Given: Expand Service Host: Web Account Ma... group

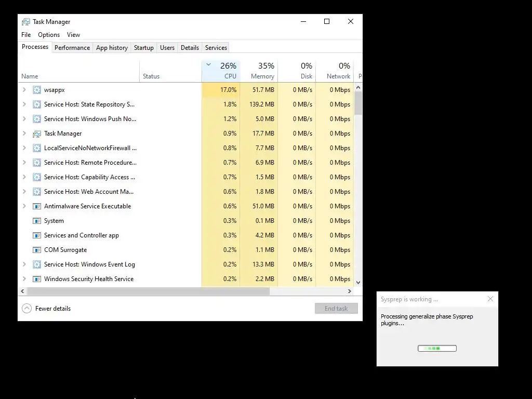Looking at the screenshot, I should pos(24,192).
